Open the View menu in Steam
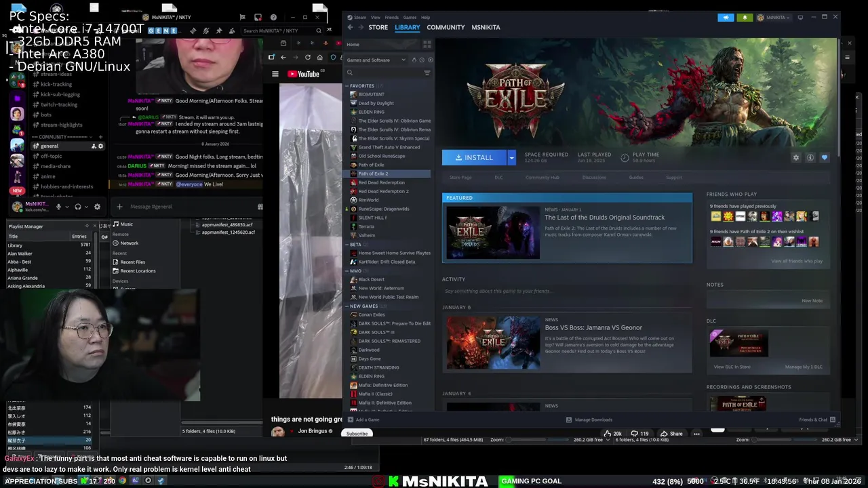Viewport: 868px width, 488px height. pyautogui.click(x=376, y=18)
